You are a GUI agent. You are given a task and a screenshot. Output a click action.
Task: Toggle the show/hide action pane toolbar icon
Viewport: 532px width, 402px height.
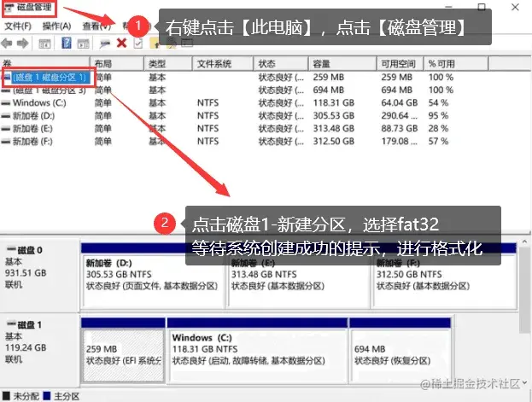[83, 44]
